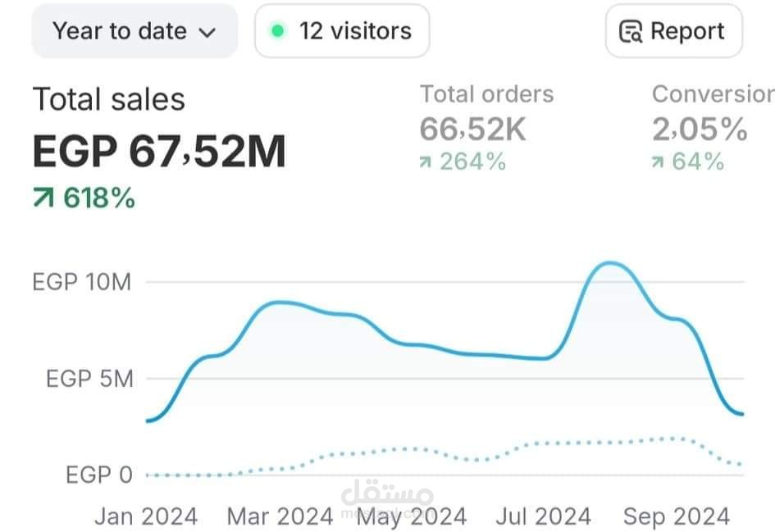
Task: Open the Year to date dropdown
Action: (134, 31)
